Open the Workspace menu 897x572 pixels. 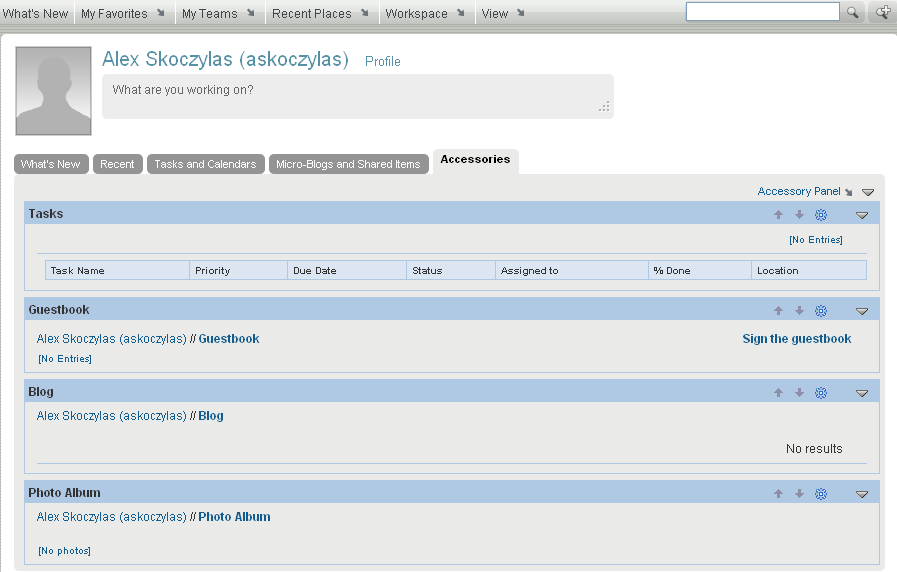click(424, 13)
